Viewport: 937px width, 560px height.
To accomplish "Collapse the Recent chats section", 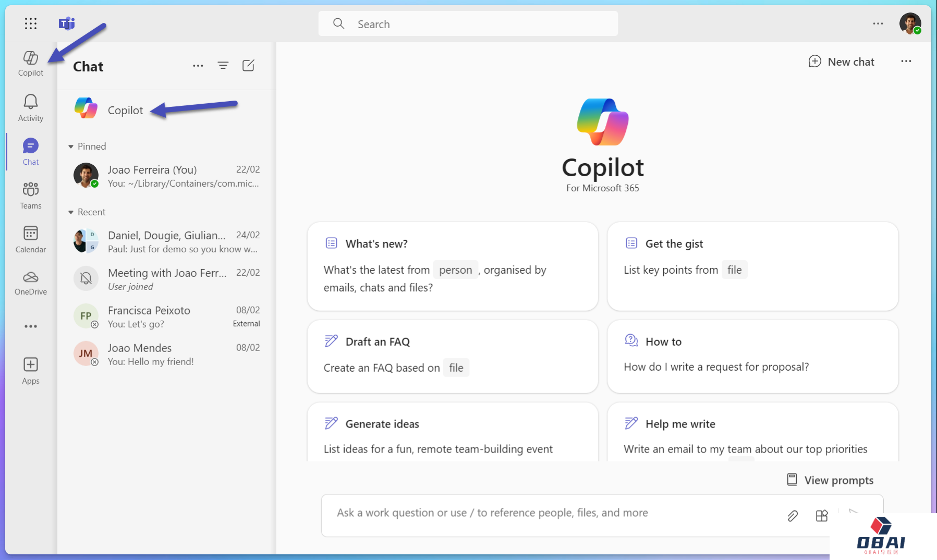I will tap(71, 212).
